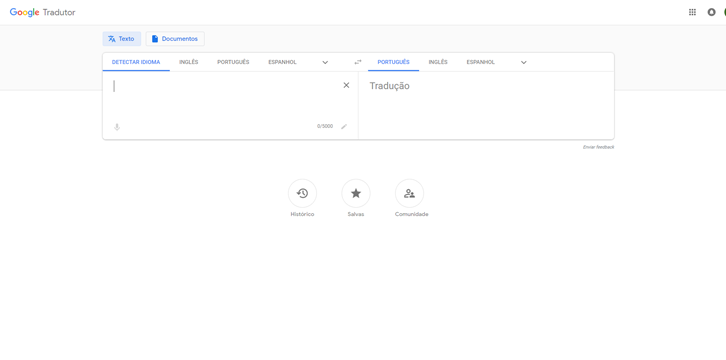
Task: Expand the source language list chevron
Action: point(325,62)
